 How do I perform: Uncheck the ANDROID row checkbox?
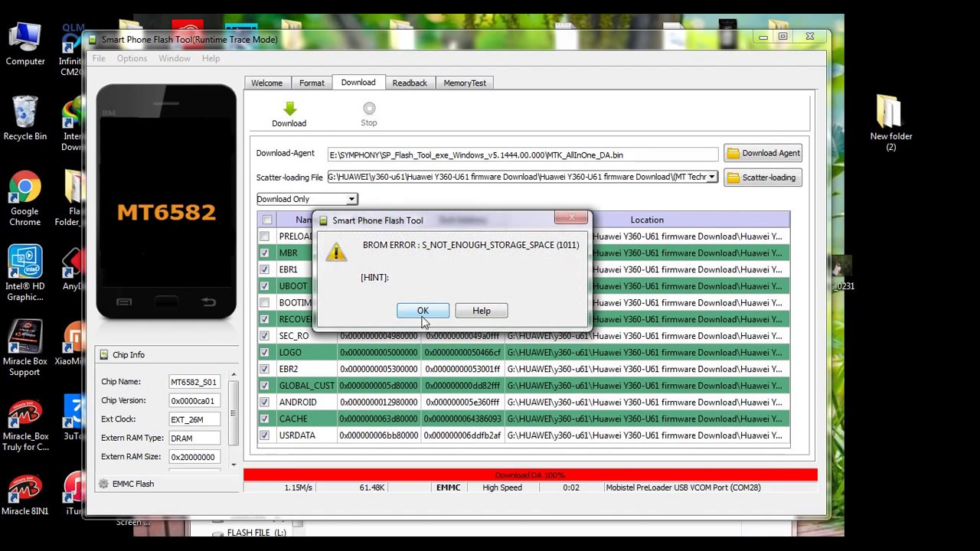264,403
